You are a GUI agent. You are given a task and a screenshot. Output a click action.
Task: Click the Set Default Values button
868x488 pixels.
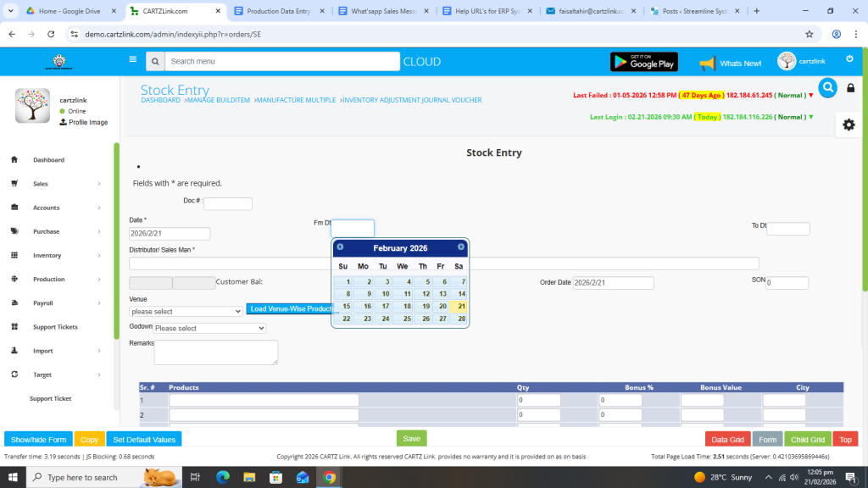coord(144,440)
